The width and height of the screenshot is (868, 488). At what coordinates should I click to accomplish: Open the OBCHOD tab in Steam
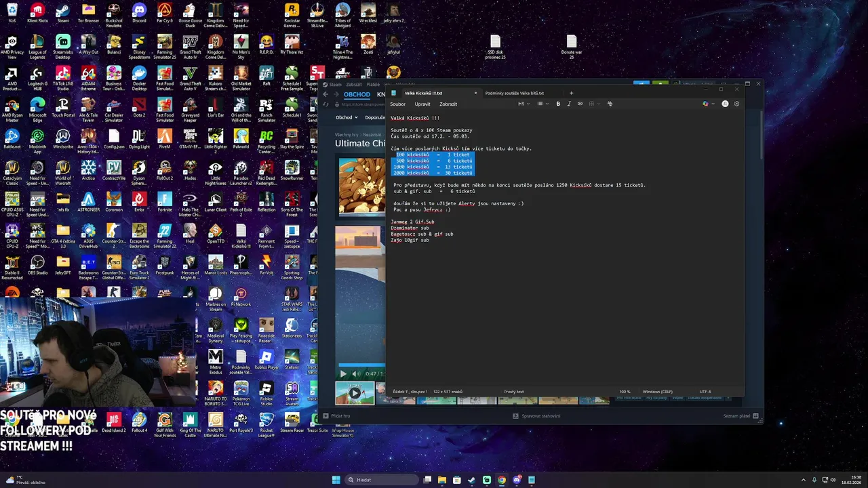pos(357,95)
